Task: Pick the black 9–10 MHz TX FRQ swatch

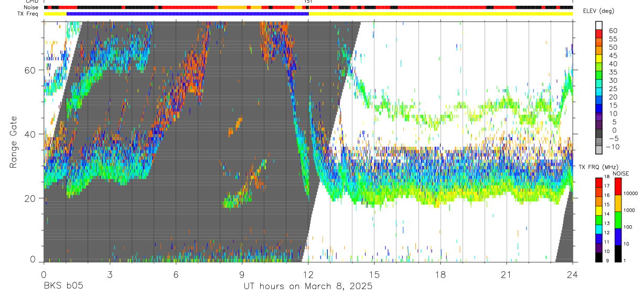Action: [599, 257]
